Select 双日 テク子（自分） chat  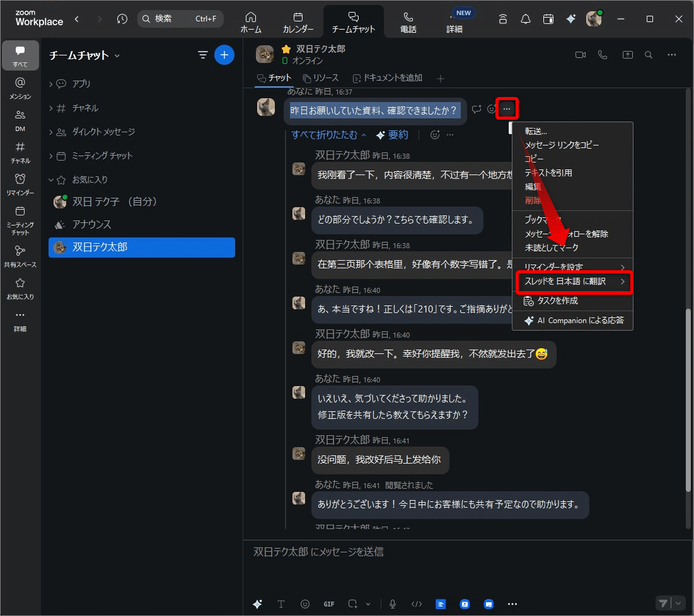point(141,202)
